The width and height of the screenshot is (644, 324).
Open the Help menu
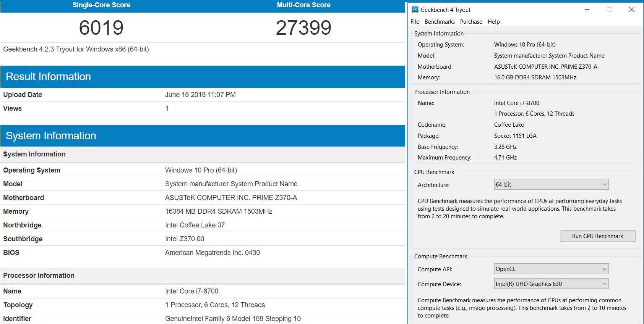tap(493, 22)
